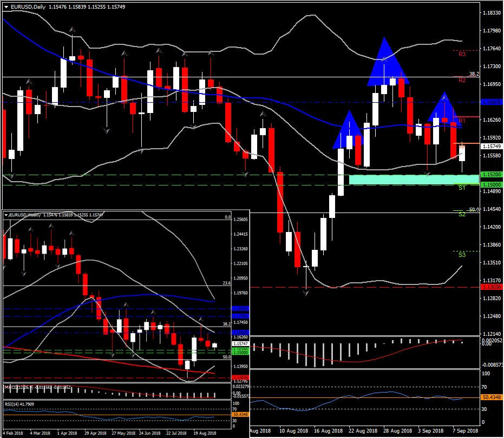Image resolution: width=504 pixels, height=438 pixels.
Task: Click the down fractal arrow below the 1.13036 low
Action: 306,293
